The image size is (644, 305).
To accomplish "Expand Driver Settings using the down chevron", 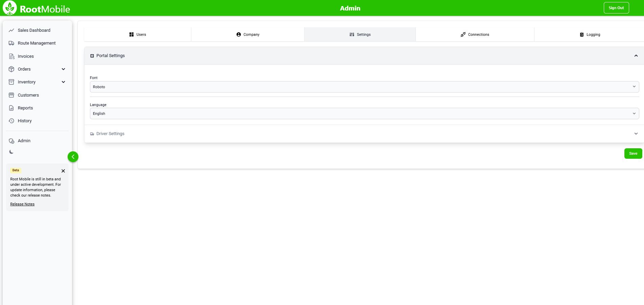I will pyautogui.click(x=636, y=134).
